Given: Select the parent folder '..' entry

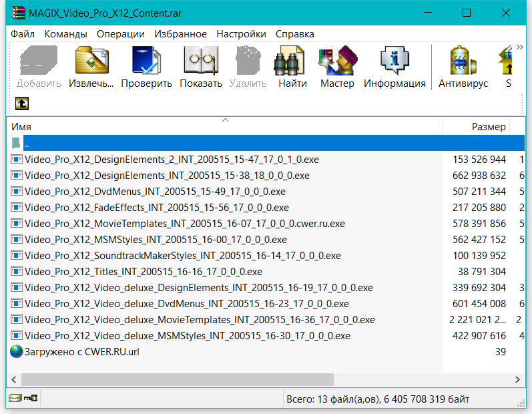Looking at the screenshot, I should coord(27,143).
